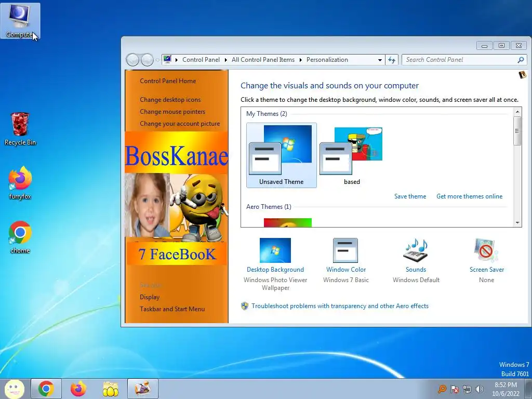Open the network tray icon

click(467, 389)
